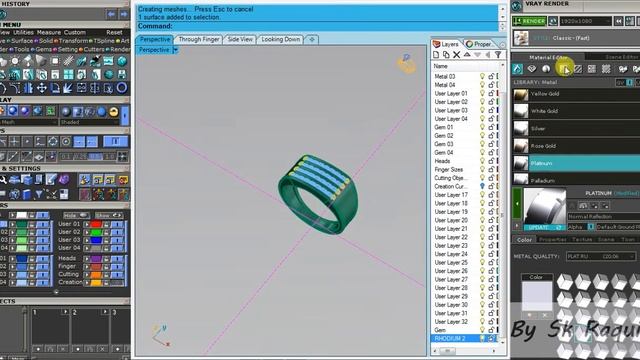This screenshot has height=360, width=640.
Task: Click the Color swatch in material editor
Action: [537, 296]
